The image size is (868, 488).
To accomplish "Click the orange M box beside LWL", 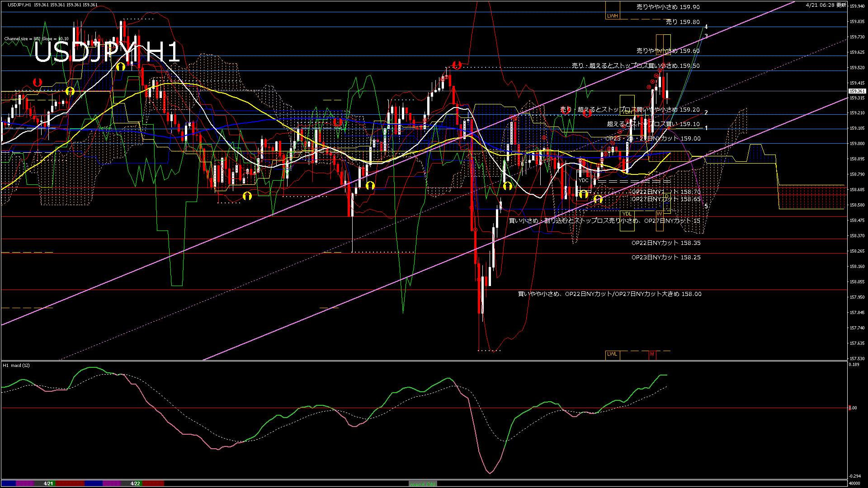I will tap(652, 354).
